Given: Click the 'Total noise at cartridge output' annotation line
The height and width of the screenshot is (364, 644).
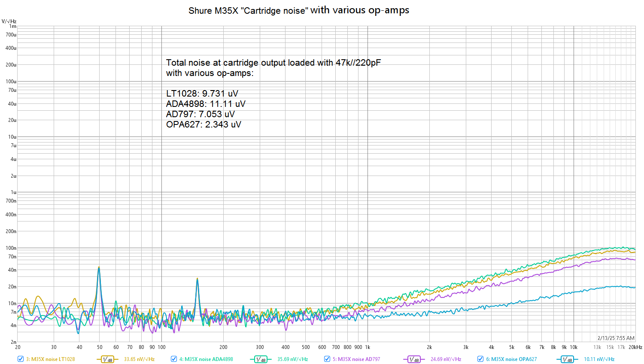Looking at the screenshot, I should tap(273, 63).
